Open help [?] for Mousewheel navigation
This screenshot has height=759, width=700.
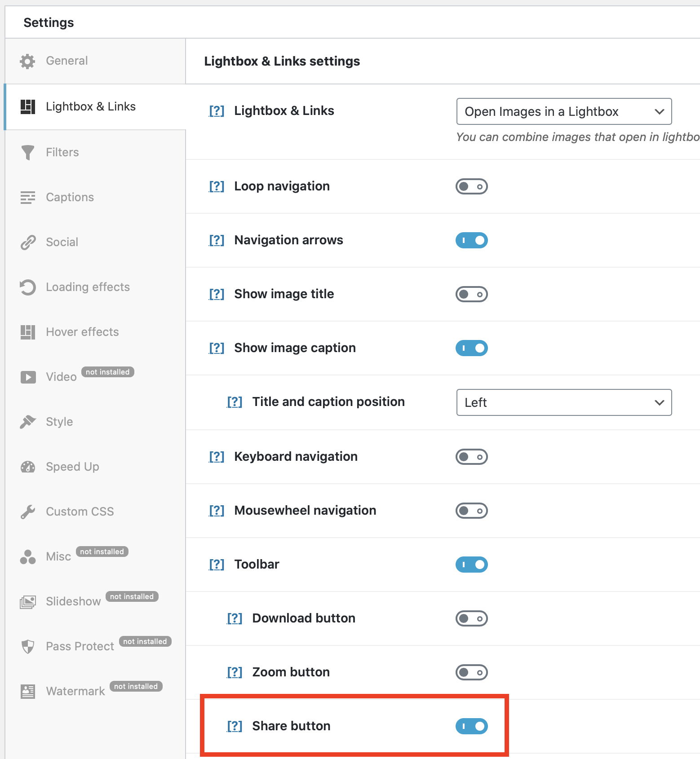[x=217, y=511]
